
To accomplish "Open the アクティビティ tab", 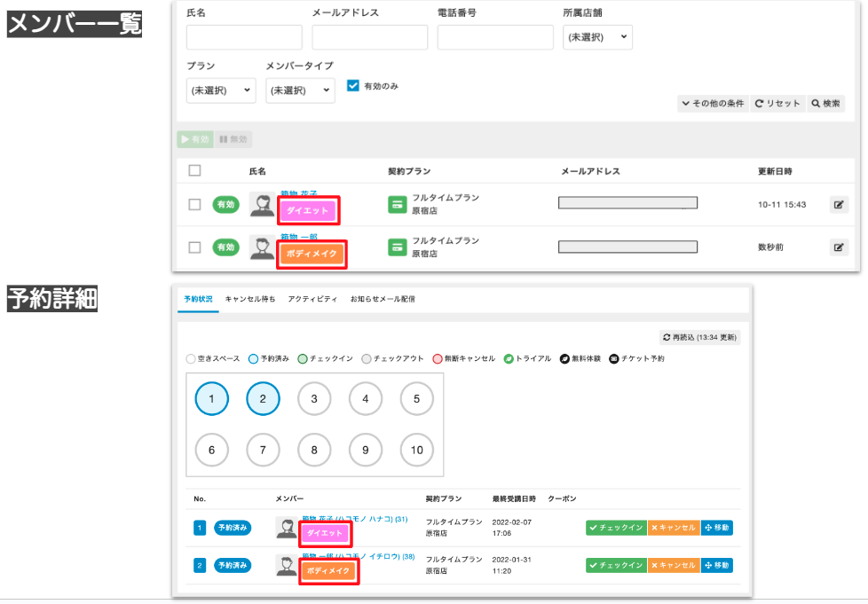I will [x=312, y=300].
